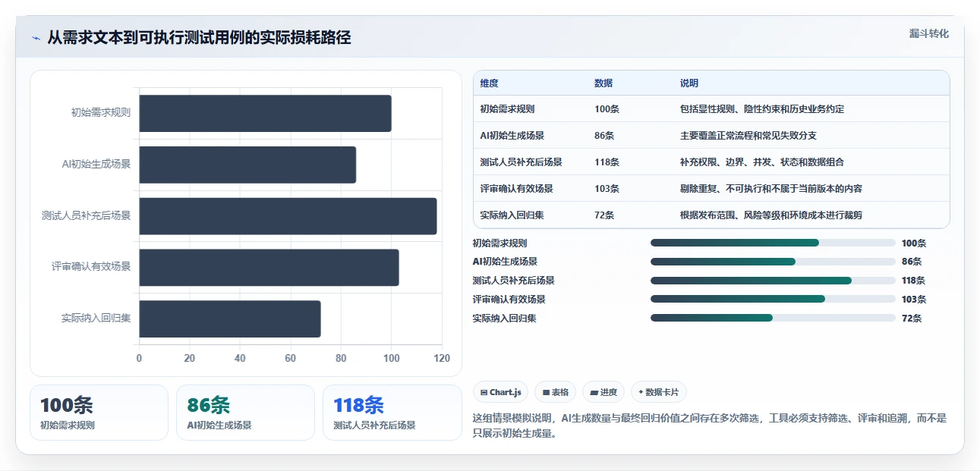Click the 120 tick on the chart x-axis
This screenshot has height=471, width=980.
(442, 359)
